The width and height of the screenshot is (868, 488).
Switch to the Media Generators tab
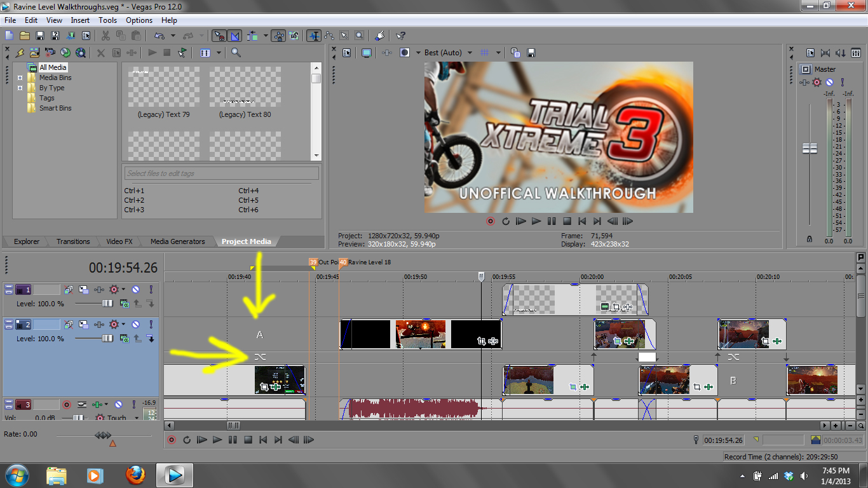coord(177,241)
